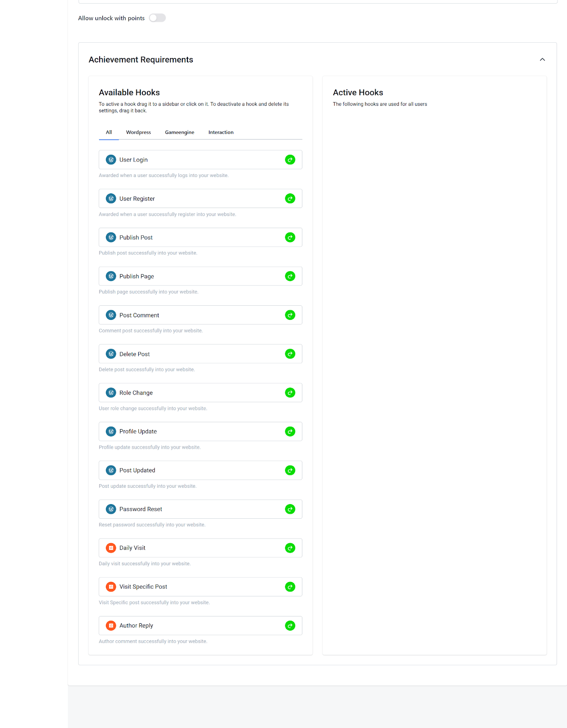This screenshot has height=728, width=567.
Task: Click text 'The following hooks are used for all users'
Action: click(x=380, y=104)
